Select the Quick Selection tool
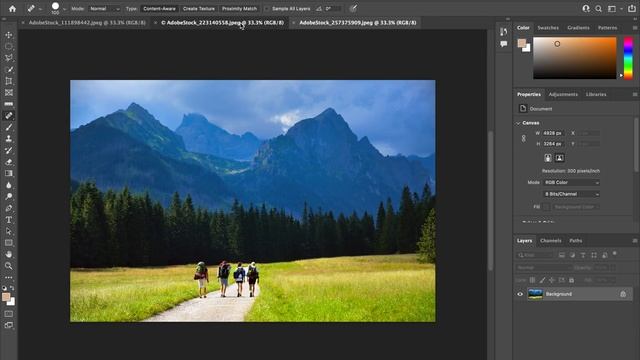The height and width of the screenshot is (360, 640). coord(9,70)
